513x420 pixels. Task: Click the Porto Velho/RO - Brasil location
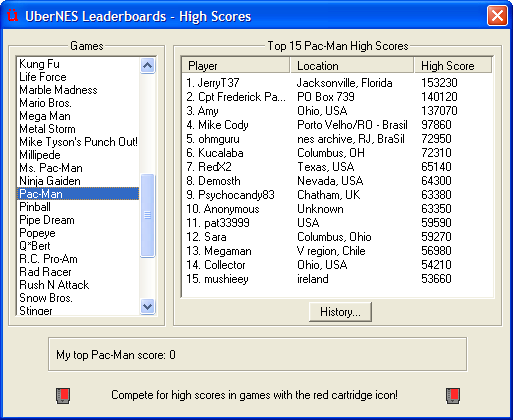pos(352,125)
